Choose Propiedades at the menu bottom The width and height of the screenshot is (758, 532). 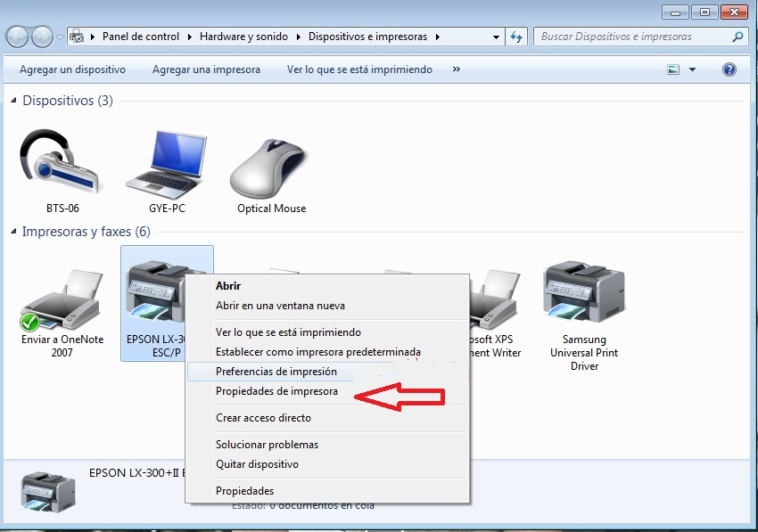pos(327,490)
